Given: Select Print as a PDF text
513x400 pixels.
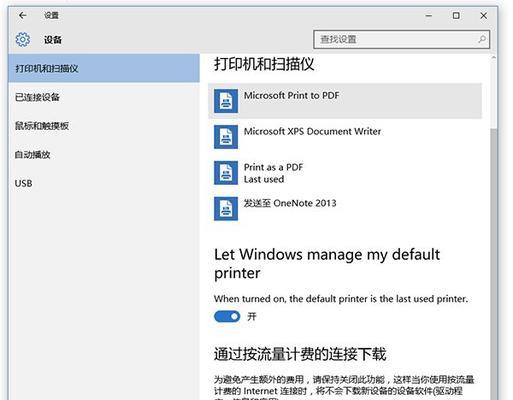Looking at the screenshot, I should (273, 167).
